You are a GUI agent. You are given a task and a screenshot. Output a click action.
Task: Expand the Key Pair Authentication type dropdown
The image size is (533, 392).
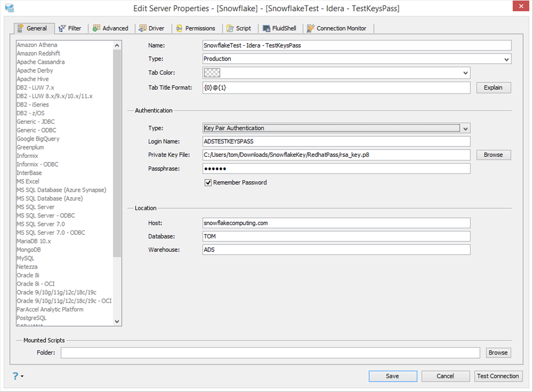point(465,129)
